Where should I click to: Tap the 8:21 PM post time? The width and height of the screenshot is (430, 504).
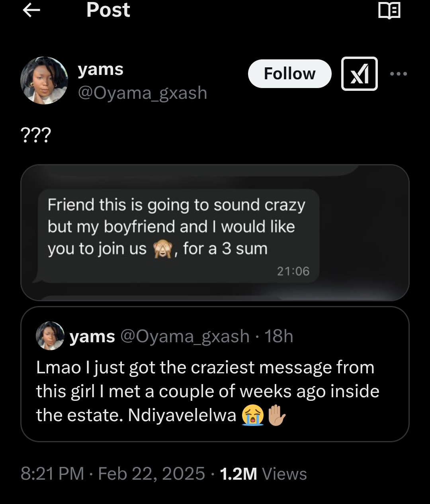click(x=52, y=474)
